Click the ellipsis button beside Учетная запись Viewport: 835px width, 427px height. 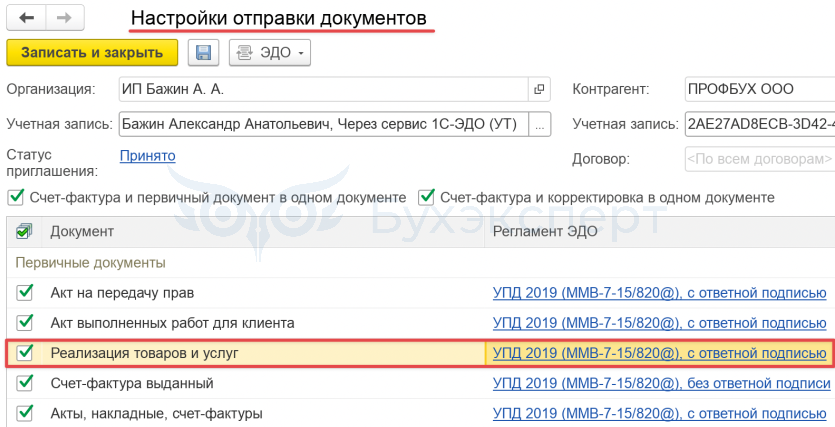(x=540, y=124)
